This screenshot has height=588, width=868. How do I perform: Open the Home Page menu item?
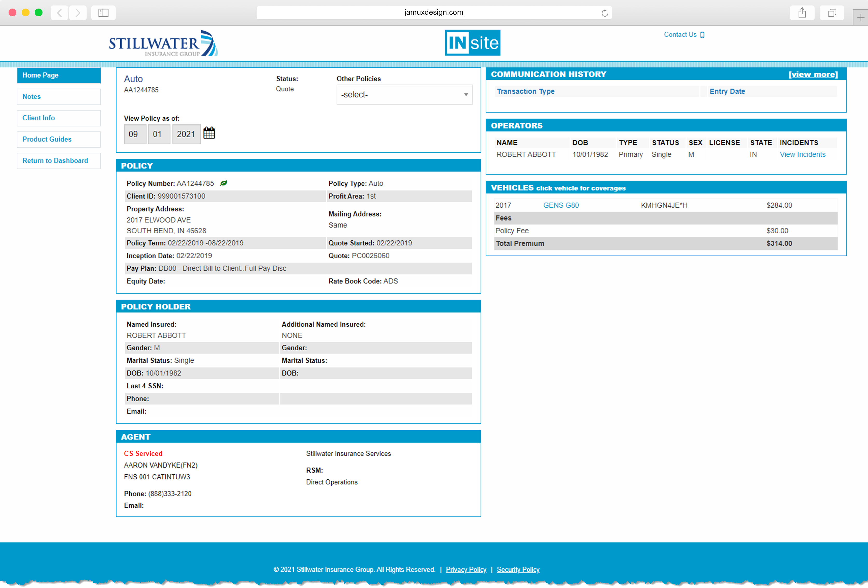click(59, 75)
